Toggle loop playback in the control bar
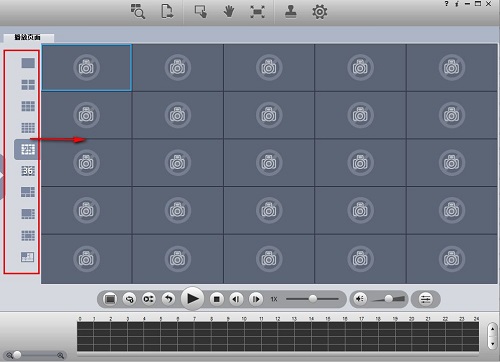The height and width of the screenshot is (362, 500). tap(129, 299)
